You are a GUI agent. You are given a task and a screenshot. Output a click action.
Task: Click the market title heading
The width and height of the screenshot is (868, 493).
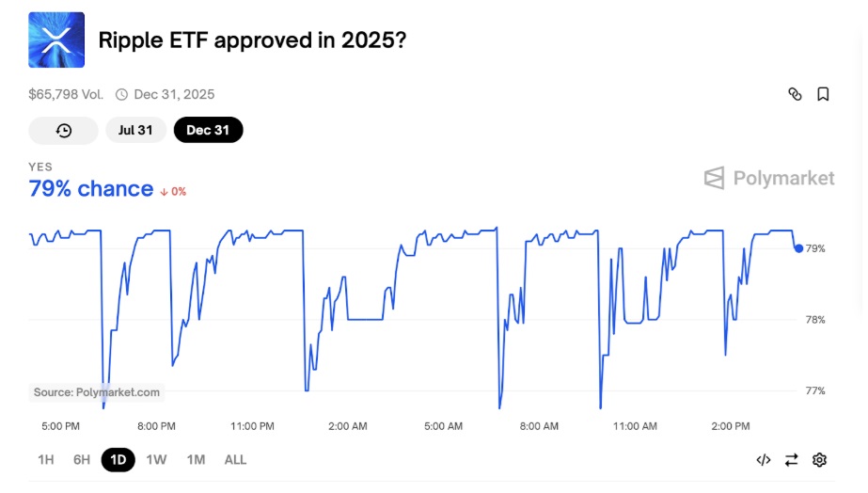pyautogui.click(x=253, y=40)
